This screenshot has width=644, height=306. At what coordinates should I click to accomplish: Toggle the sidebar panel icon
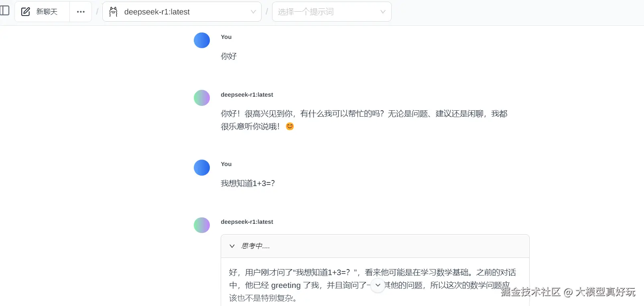(x=5, y=10)
